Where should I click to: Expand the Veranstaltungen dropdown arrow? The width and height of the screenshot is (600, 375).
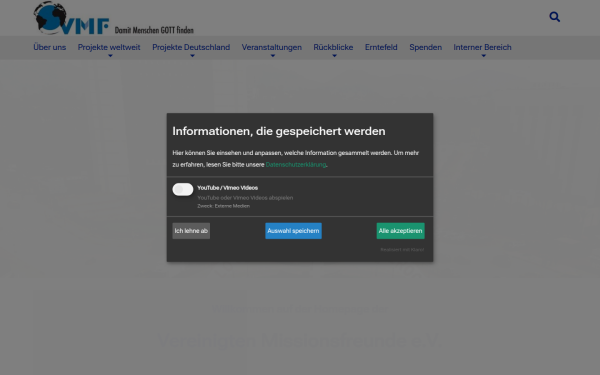click(272, 56)
